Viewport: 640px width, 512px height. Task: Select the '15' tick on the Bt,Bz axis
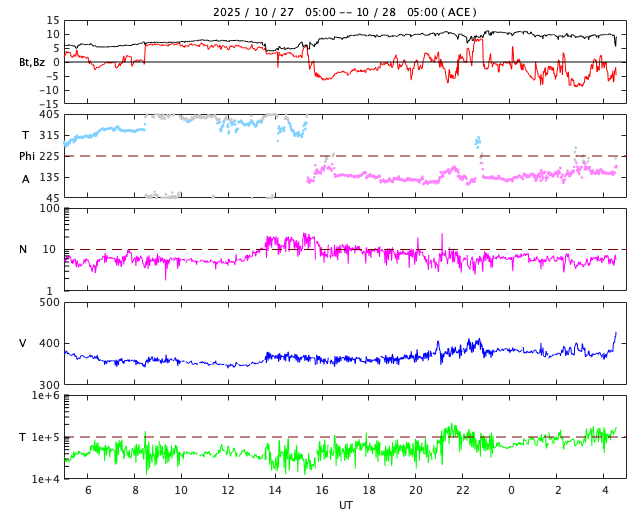pyautogui.click(x=53, y=20)
